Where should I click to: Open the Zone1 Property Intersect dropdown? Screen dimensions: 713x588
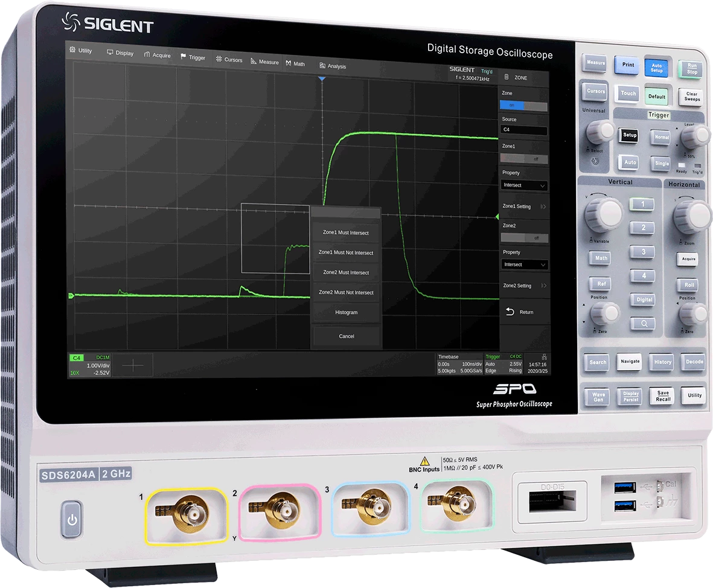[x=524, y=185]
